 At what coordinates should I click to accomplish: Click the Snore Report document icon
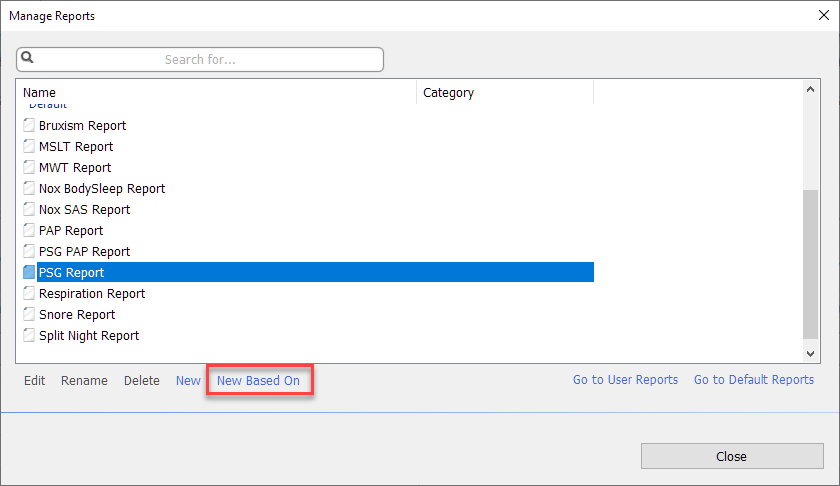click(29, 315)
